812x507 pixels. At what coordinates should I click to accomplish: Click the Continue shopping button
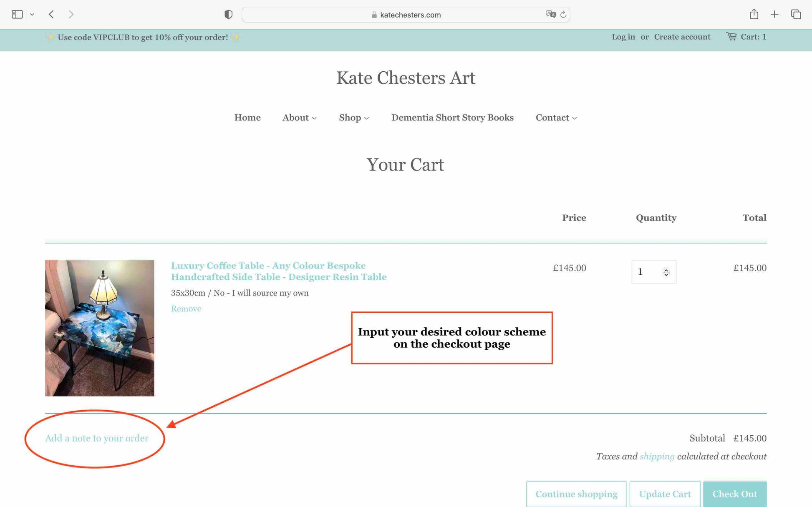tap(576, 494)
